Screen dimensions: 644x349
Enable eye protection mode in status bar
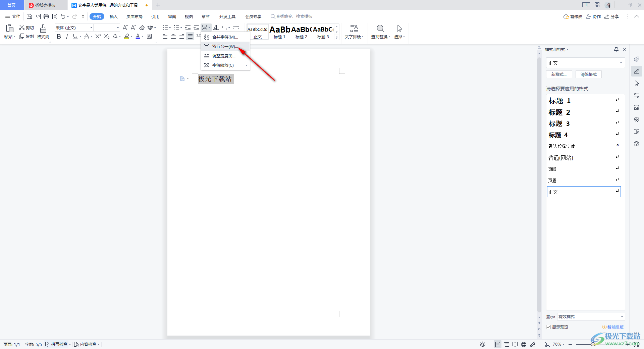click(483, 344)
